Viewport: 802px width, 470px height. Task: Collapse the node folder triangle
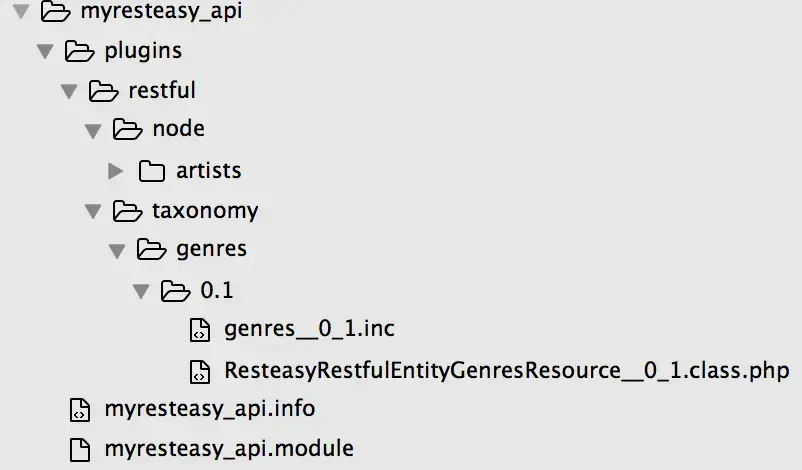click(x=93, y=131)
